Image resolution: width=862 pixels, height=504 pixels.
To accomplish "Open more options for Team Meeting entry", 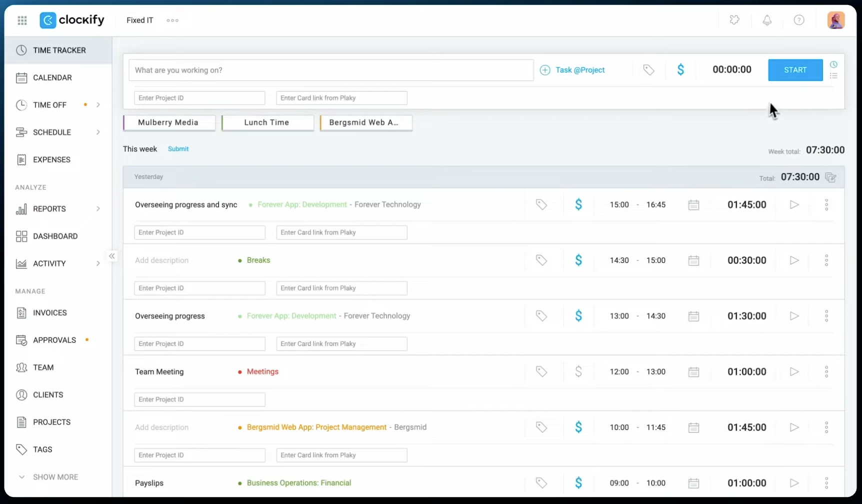I will coord(826,371).
